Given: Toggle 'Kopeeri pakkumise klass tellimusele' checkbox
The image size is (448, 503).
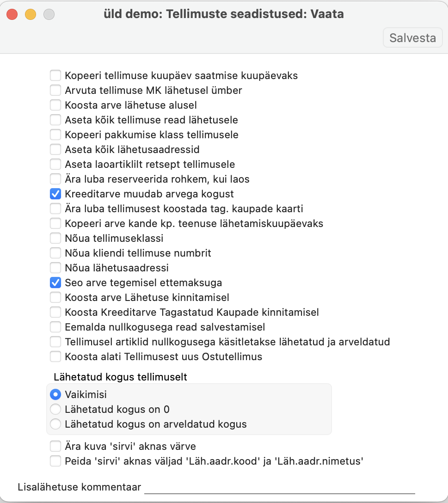Looking at the screenshot, I should 55,135.
